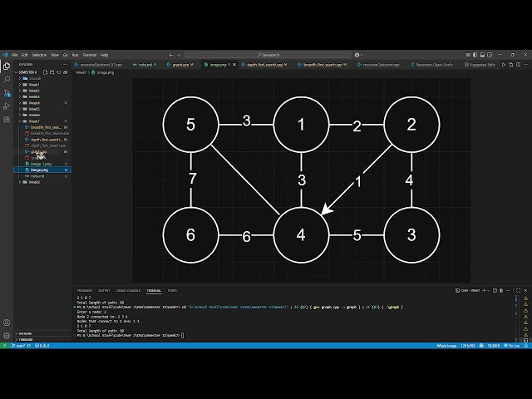Open the Run and Debug view
532x399 pixels.
tap(7, 106)
